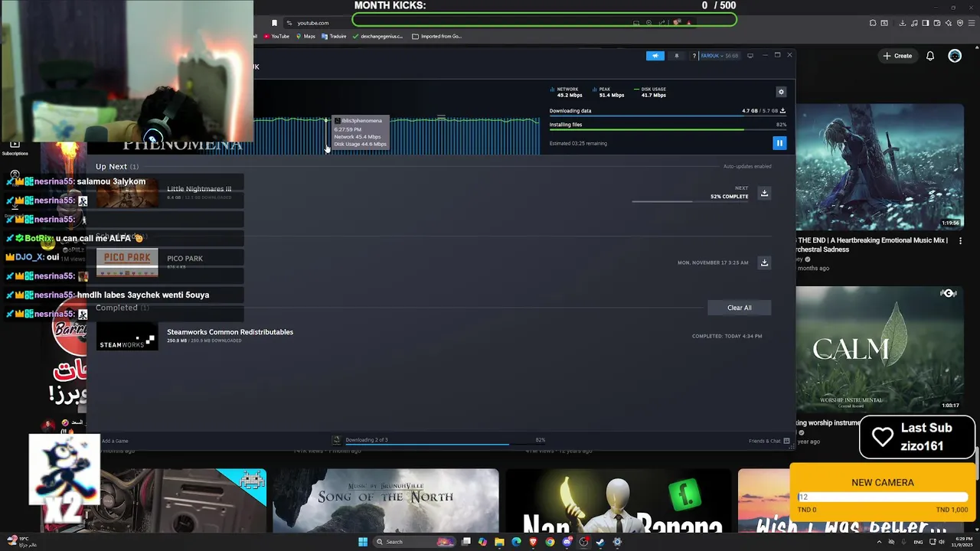980x551 pixels.
Task: Open dexchangegenius bookmark
Action: [x=377, y=36]
